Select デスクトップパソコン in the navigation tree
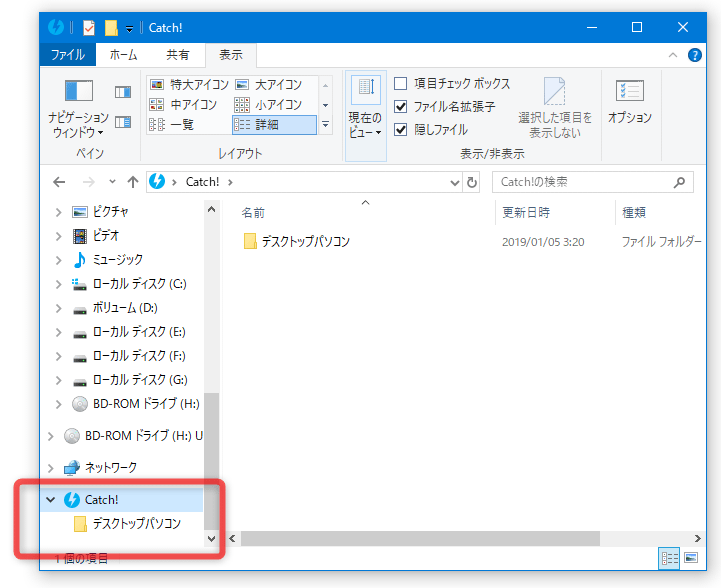 [137, 523]
